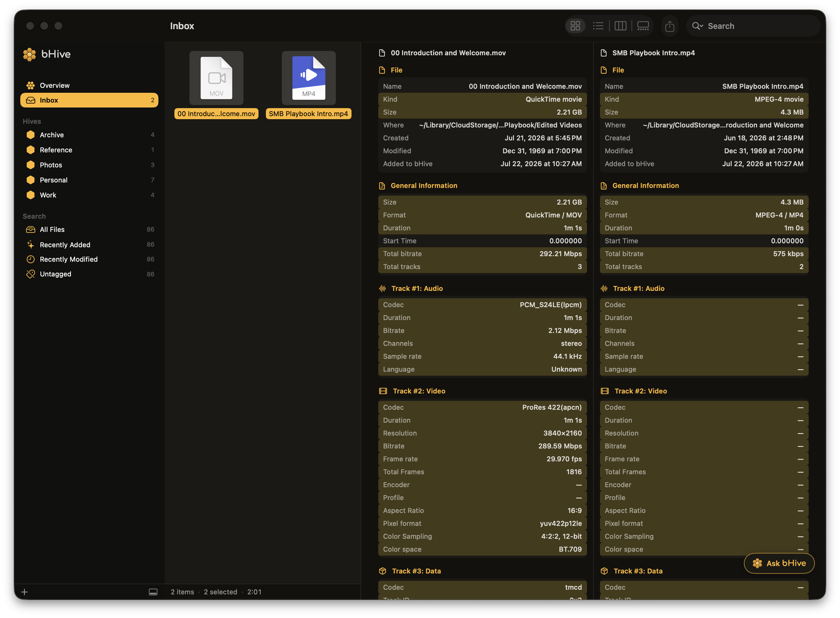Show All Files search
Screen dimensions: 840x618
89,229
